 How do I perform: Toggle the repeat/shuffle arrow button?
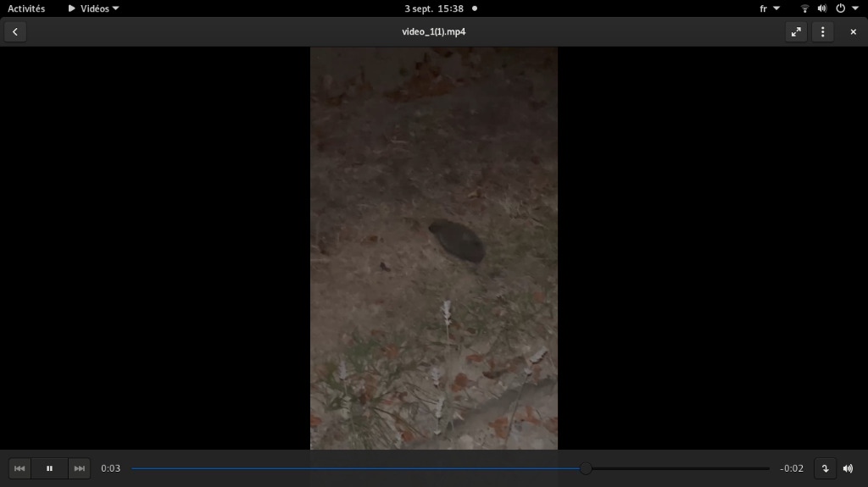[825, 468]
